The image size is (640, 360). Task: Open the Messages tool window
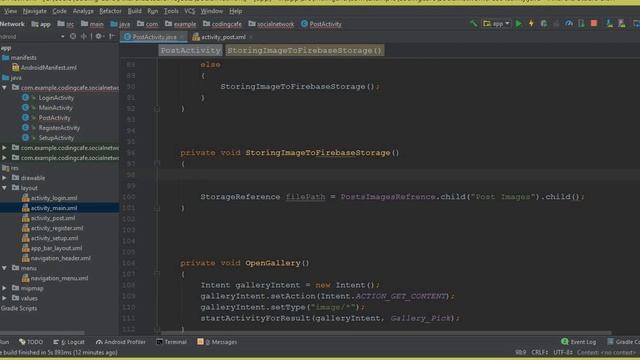[217, 342]
